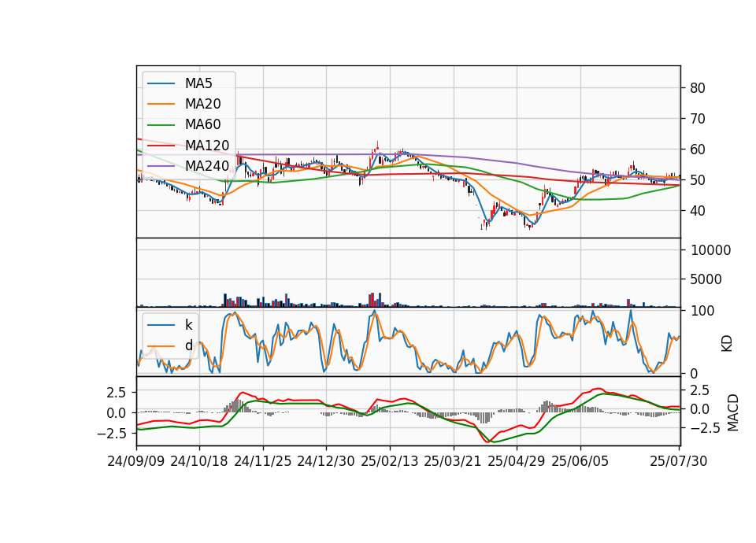The image size is (756, 543).
Task: Click the left MACD axis value −2.5
Action: click(112, 434)
